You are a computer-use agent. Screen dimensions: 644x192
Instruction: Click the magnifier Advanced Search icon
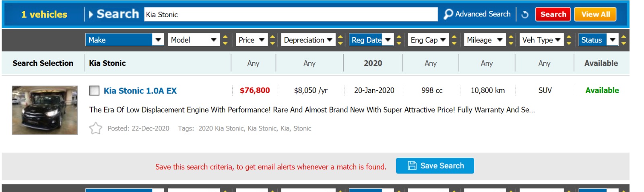(448, 14)
